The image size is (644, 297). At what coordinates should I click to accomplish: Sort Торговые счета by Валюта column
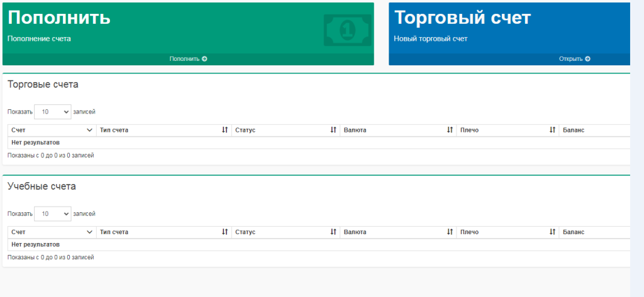[450, 130]
